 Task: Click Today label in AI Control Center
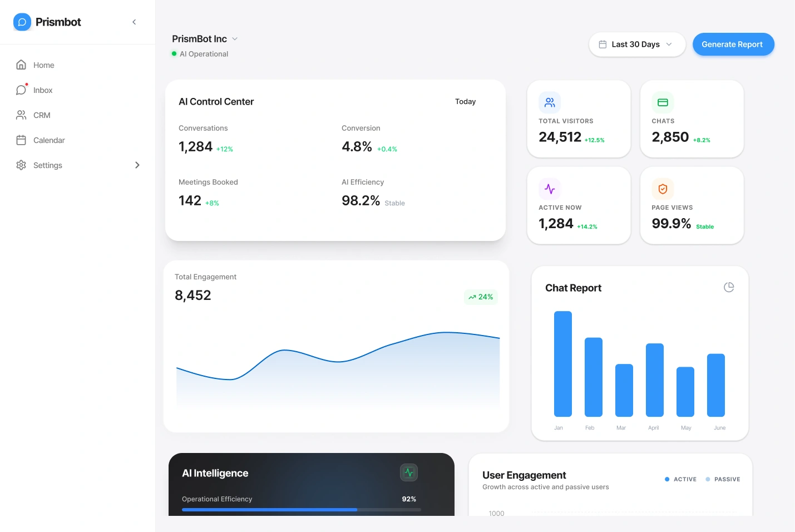pyautogui.click(x=465, y=101)
